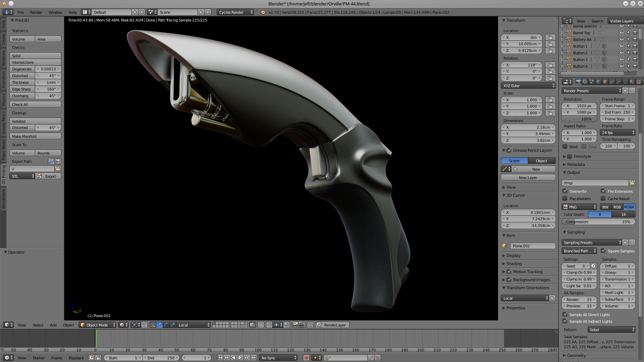Enable the Placeholders checkbox

click(x=565, y=198)
